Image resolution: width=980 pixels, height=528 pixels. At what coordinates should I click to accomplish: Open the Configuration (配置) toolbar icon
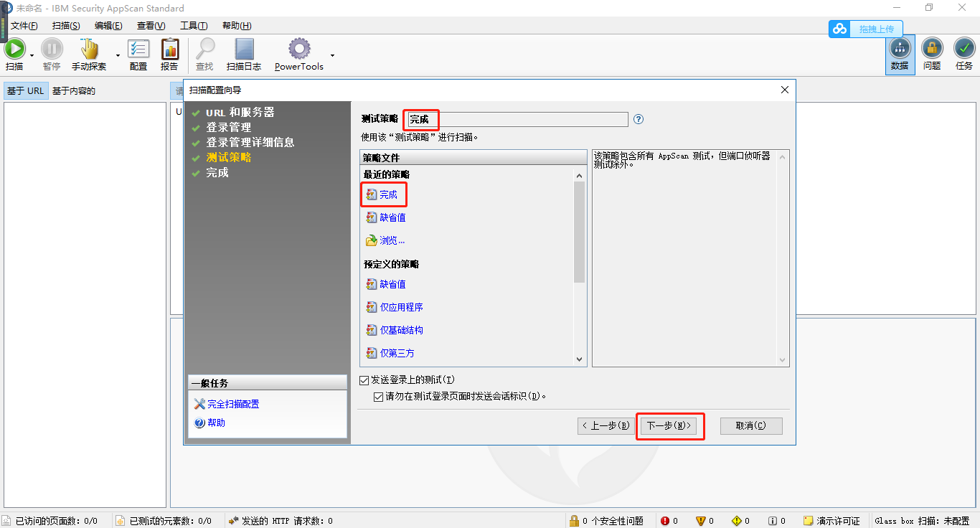[138, 49]
